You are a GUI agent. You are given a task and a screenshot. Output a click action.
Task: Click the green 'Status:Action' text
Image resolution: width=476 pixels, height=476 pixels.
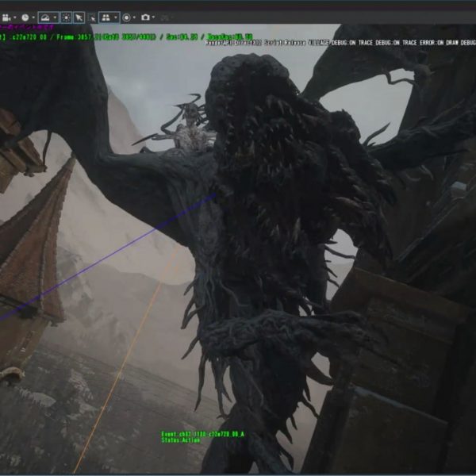point(181,440)
